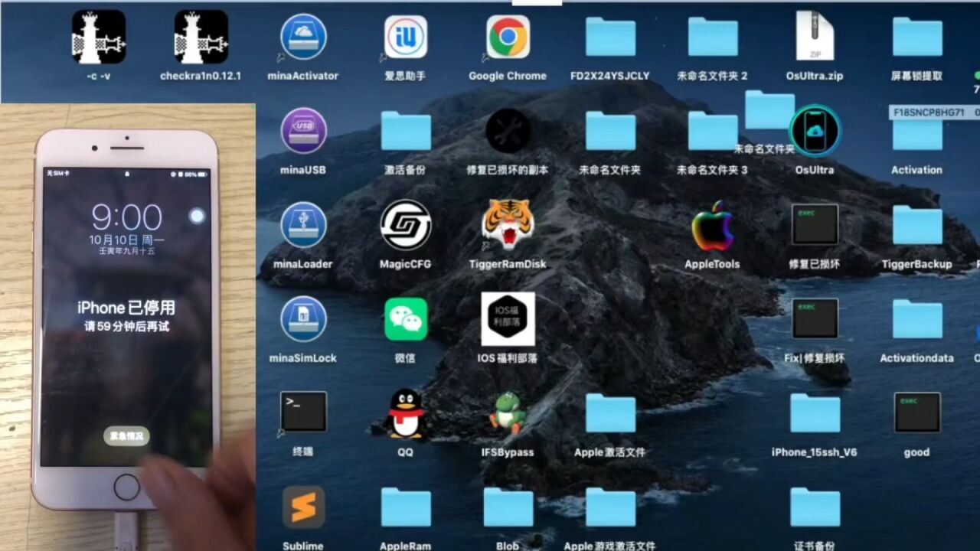This screenshot has height=551, width=980.
Task: Open FD2X24YSJCLY folder
Action: pyautogui.click(x=610, y=37)
